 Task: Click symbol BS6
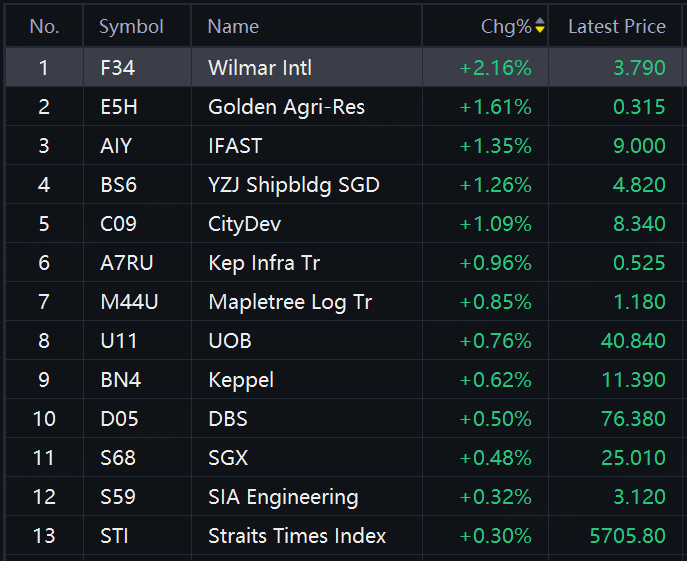tap(118, 185)
